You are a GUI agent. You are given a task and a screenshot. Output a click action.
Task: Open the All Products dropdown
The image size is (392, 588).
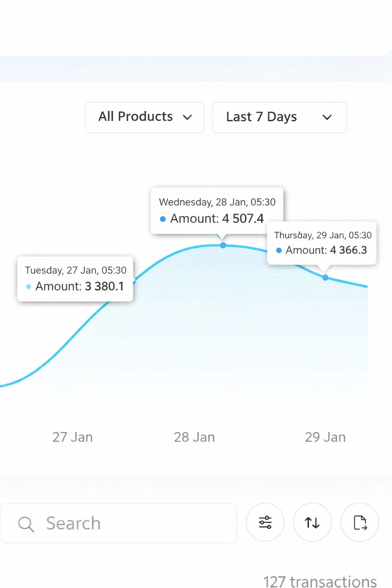144,117
